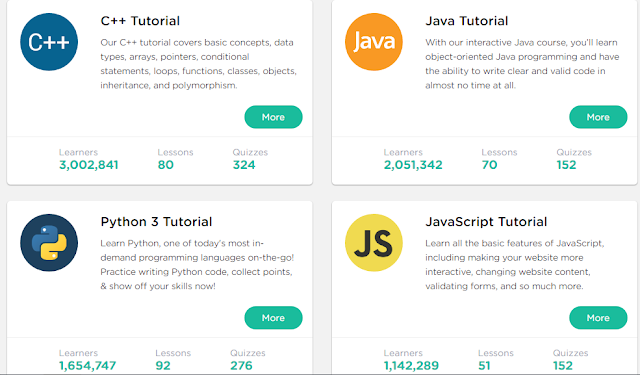Screen dimensions: 640x375
Task: Open More for the Python 3 Tutorial
Action: [273, 318]
